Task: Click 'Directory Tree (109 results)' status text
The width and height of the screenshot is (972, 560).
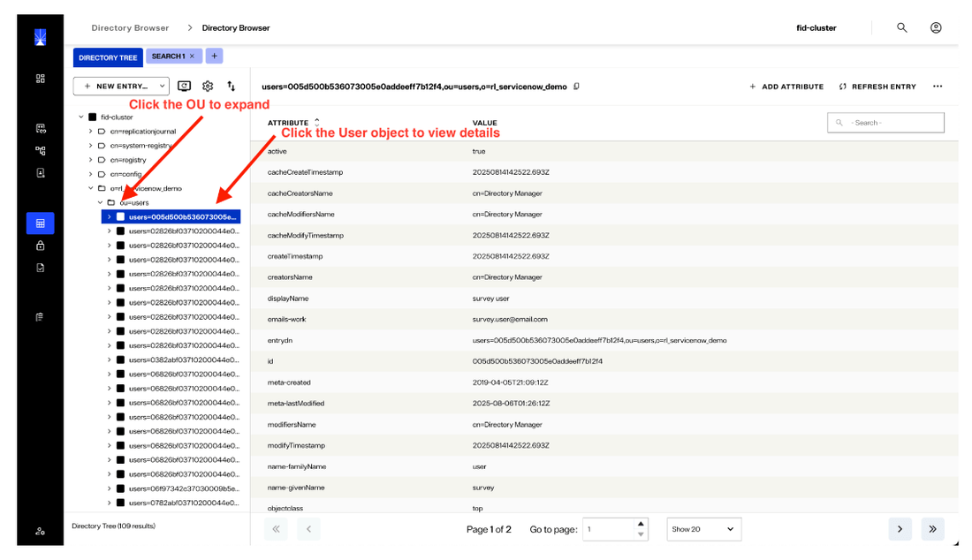Action: point(113,526)
